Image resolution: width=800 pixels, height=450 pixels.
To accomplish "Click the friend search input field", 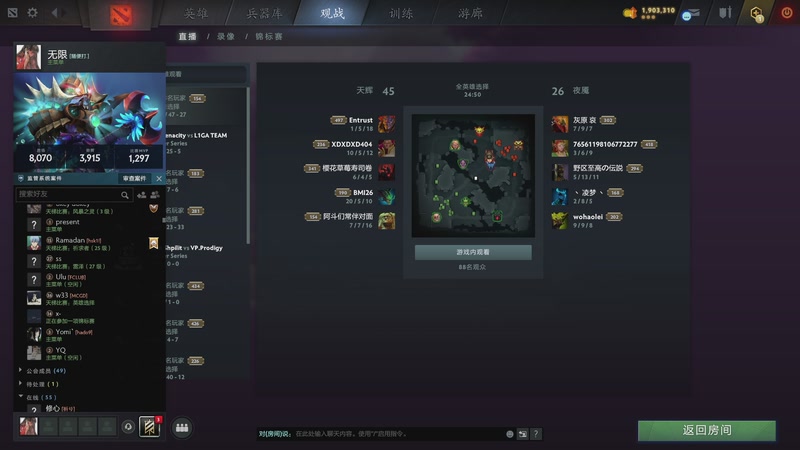I will tap(73, 194).
